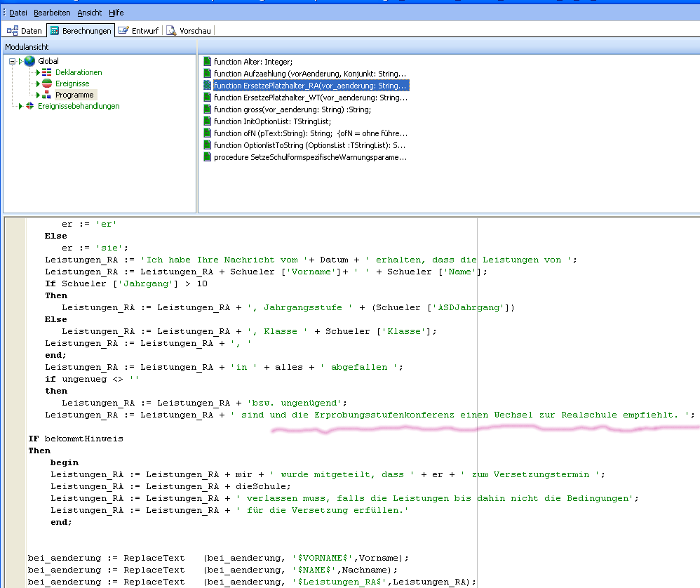This screenshot has width=700, height=588.
Task: Expand the Deklarationen arrow
Action: (x=39, y=72)
